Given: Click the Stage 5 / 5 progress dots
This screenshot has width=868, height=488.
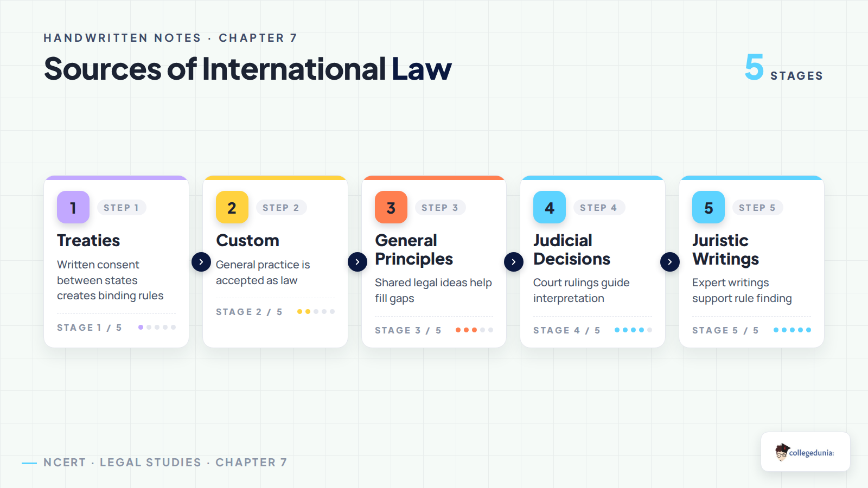Looking at the screenshot, I should tap(793, 330).
